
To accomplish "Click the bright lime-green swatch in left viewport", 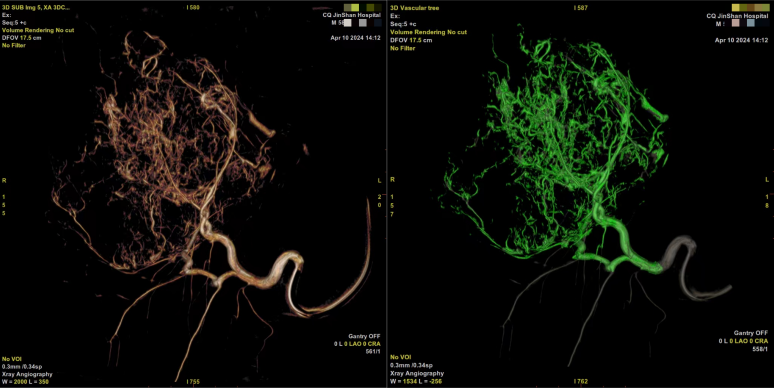I will (355, 7).
